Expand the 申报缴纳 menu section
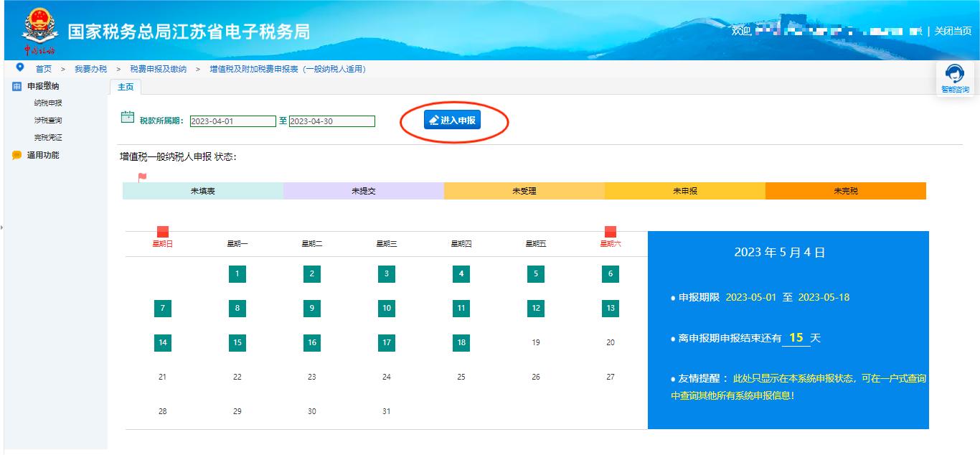 (x=43, y=87)
